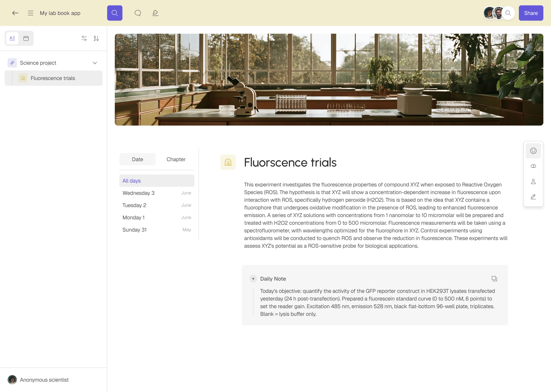Click the Daily Note heading
The image size is (551, 392).
(273, 279)
